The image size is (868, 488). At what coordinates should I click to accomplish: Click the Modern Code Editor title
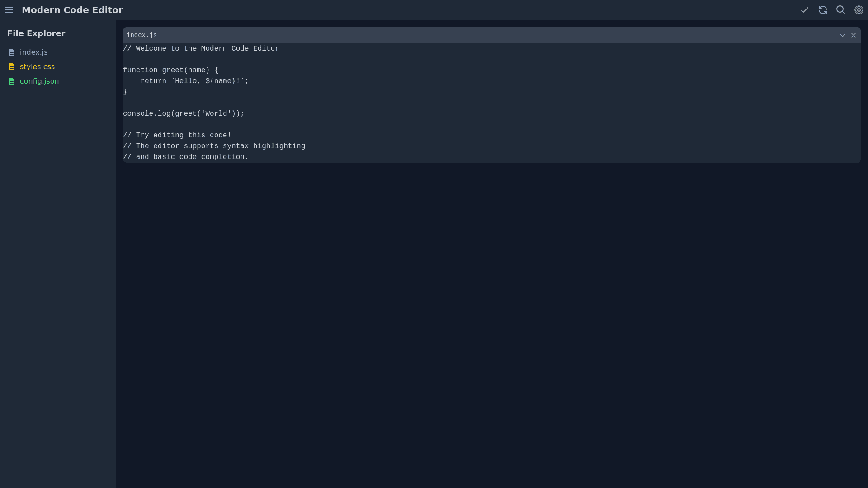[72, 10]
